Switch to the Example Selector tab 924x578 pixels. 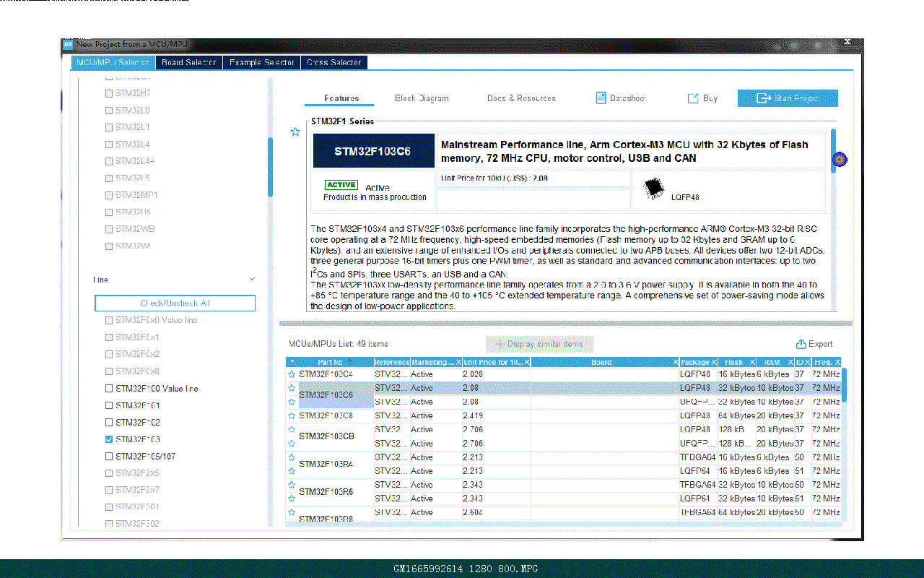(x=261, y=63)
